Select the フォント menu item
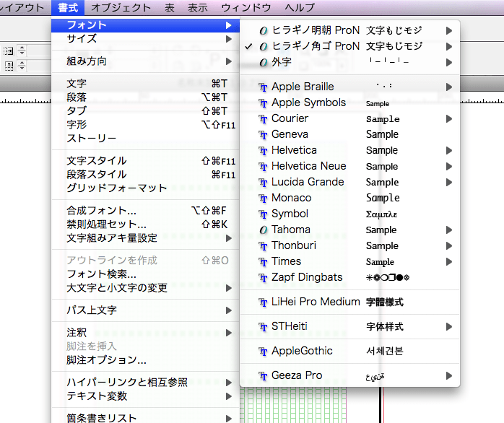Screen dimensions: 504x423 pyautogui.click(x=145, y=25)
